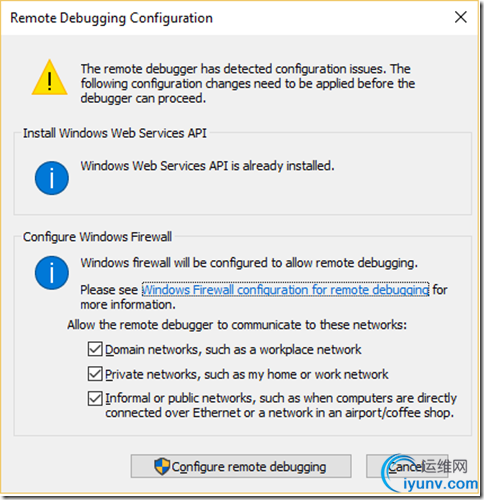This screenshot has height=500, width=484.
Task: Click the 'already installed' status message
Action: (x=207, y=166)
